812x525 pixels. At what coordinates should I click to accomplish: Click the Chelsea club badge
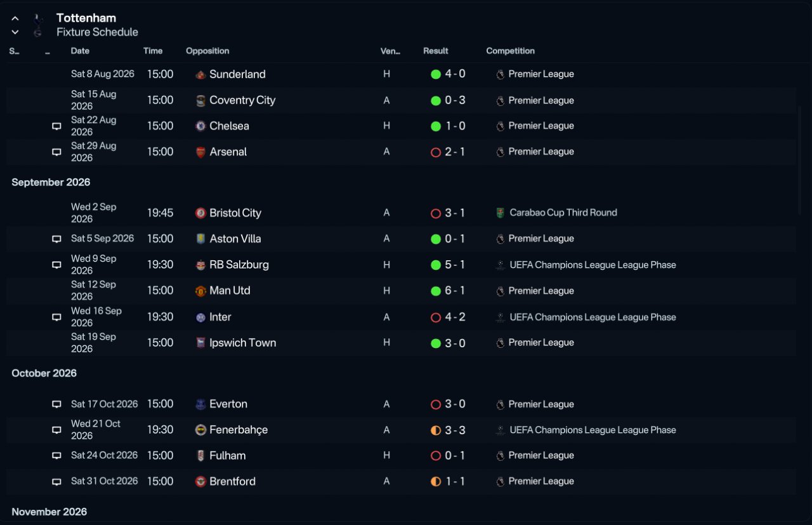(200, 126)
